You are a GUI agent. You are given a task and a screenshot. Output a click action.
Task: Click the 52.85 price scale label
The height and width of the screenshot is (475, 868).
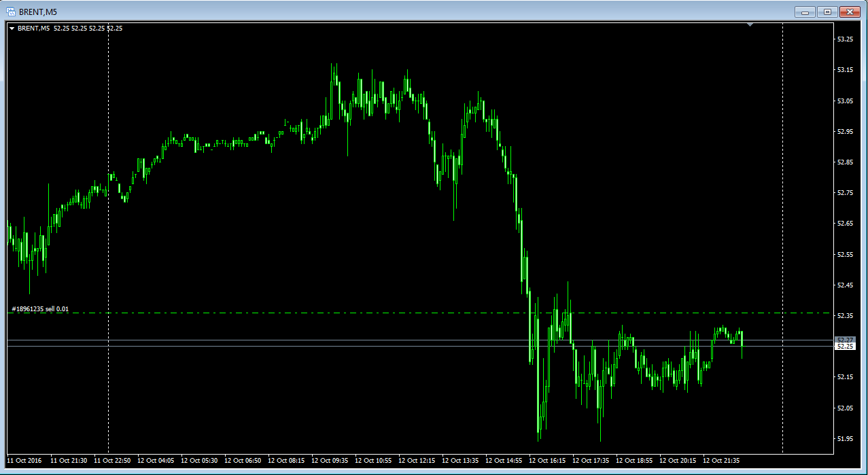845,162
